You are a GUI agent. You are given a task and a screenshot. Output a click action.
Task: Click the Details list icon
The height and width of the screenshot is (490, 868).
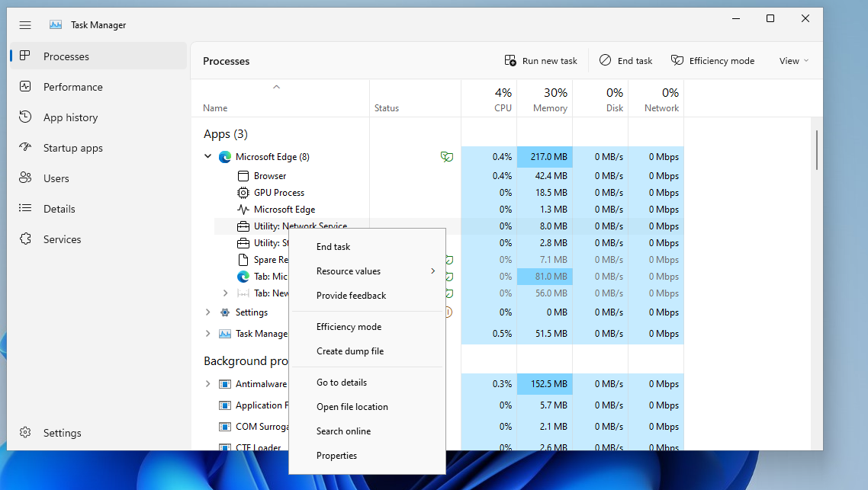pos(25,208)
